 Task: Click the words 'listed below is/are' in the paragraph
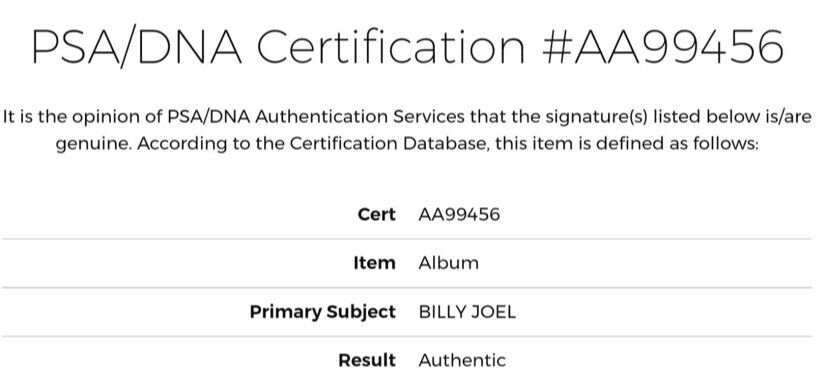click(732, 117)
